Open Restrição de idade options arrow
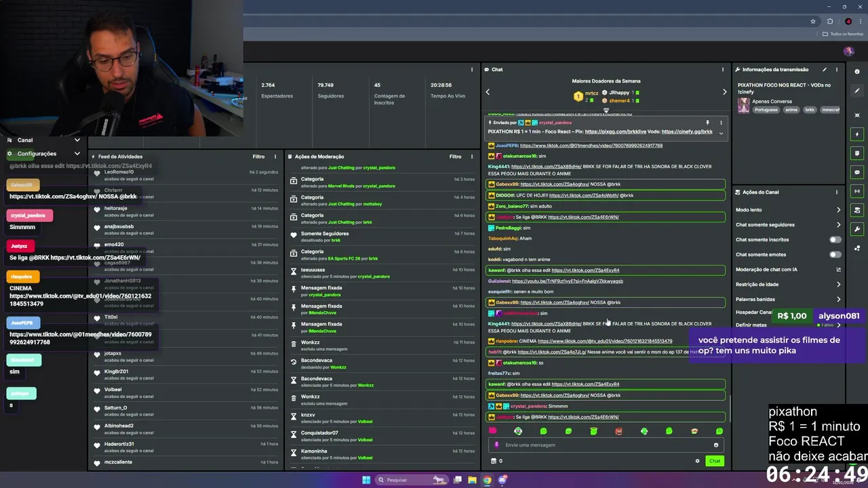The image size is (868, 488). 838,284
